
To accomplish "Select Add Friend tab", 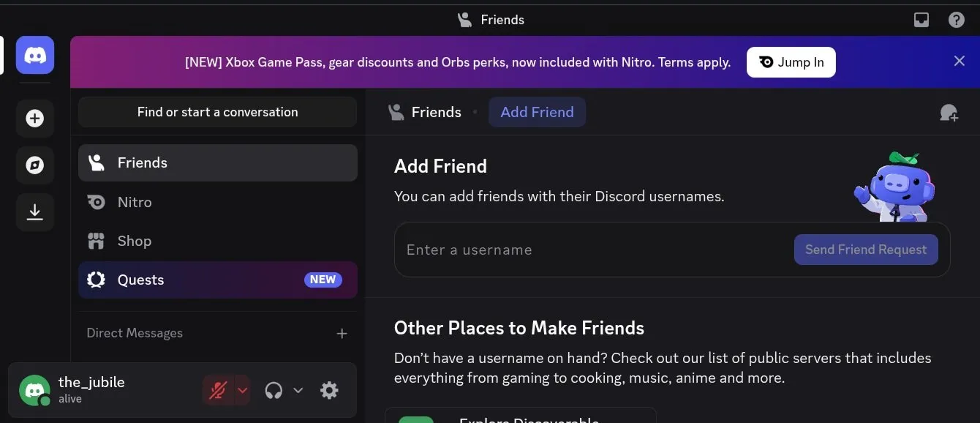I will [537, 112].
